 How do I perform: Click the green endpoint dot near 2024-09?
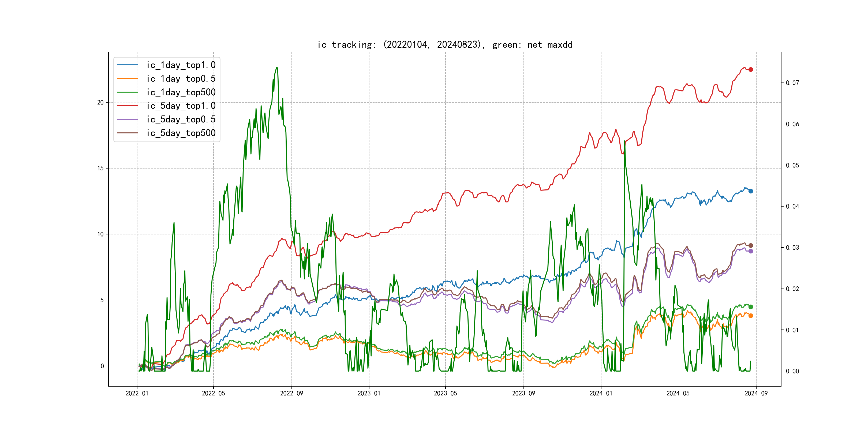(751, 307)
